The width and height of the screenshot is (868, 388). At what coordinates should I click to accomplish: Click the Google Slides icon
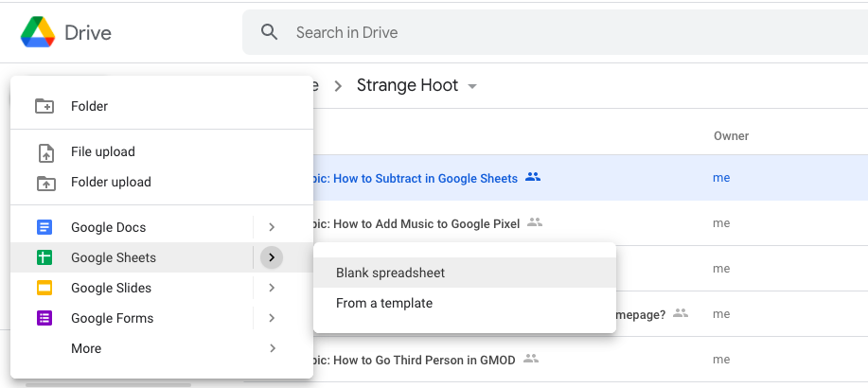[x=44, y=288]
